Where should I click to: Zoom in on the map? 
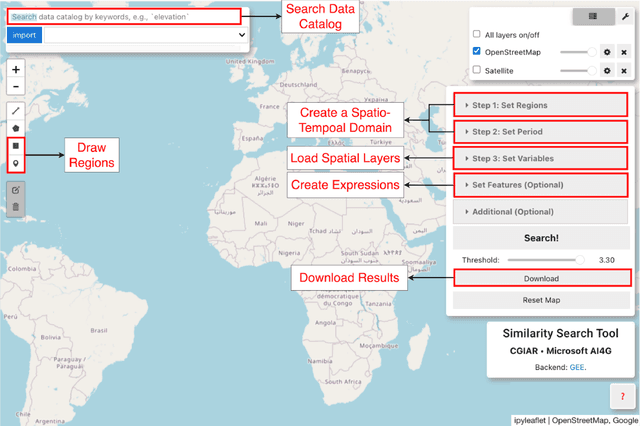click(16, 69)
